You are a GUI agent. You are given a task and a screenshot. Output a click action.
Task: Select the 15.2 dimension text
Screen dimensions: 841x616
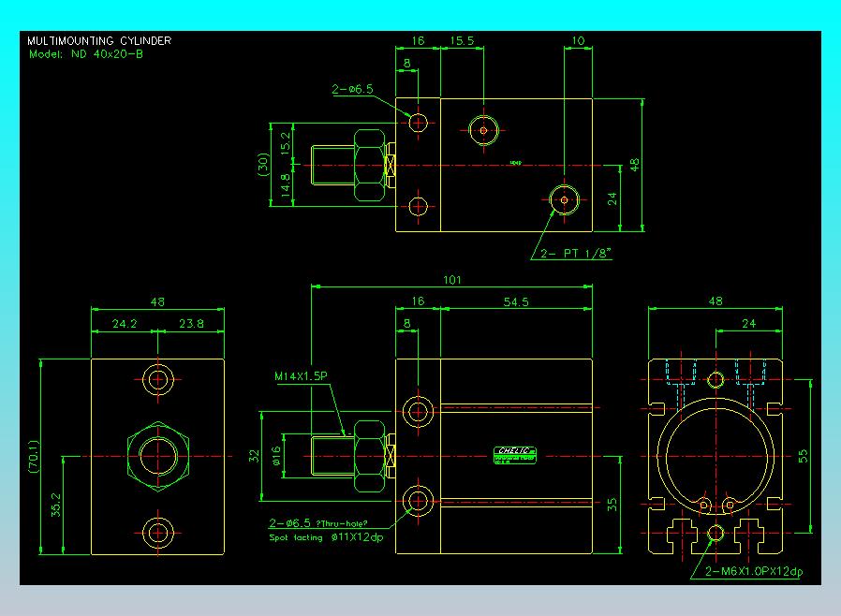click(286, 143)
